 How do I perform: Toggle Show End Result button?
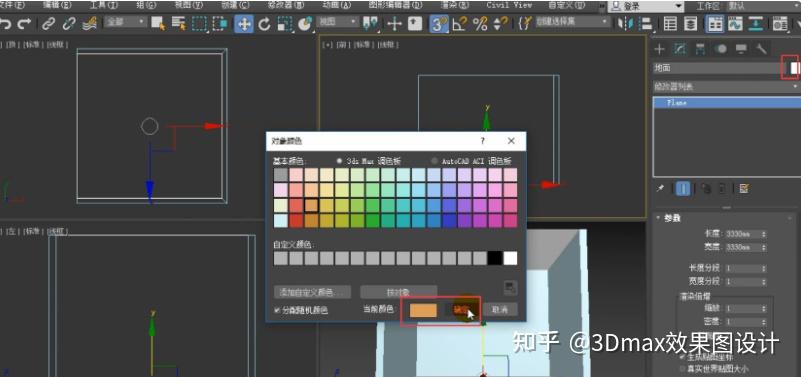(x=683, y=188)
